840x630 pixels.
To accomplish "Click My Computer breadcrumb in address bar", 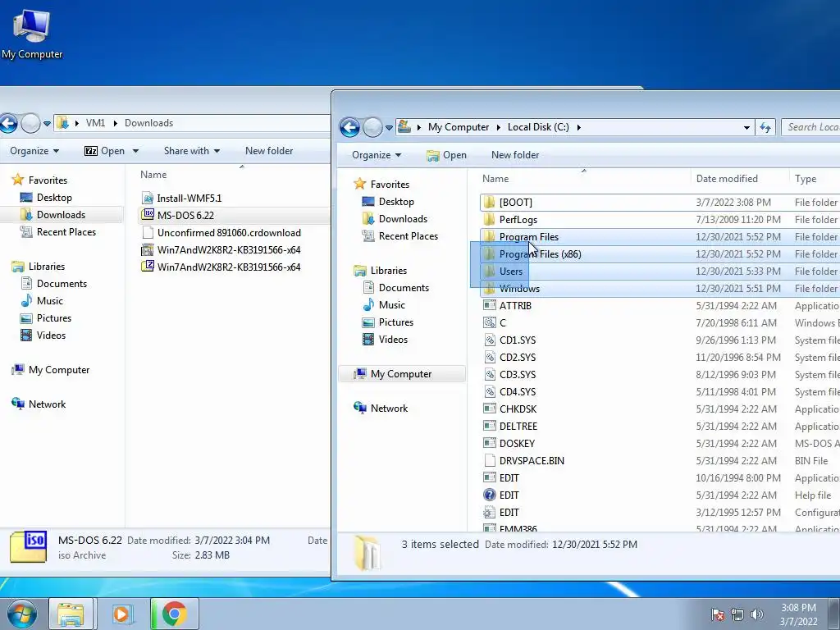I will [x=459, y=127].
